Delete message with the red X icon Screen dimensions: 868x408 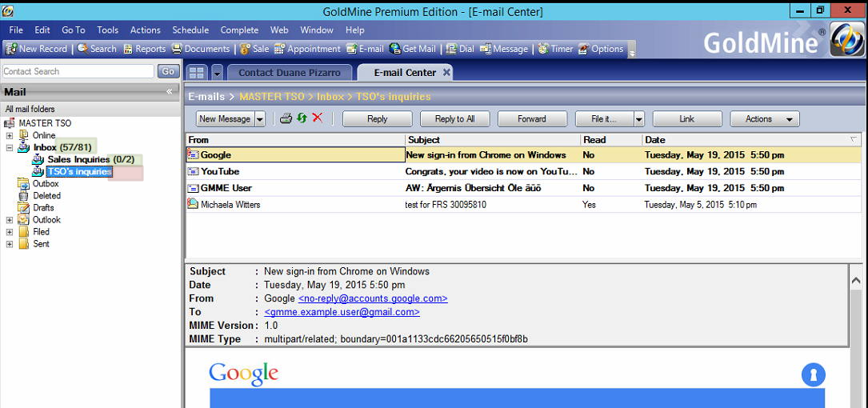pyautogui.click(x=318, y=119)
